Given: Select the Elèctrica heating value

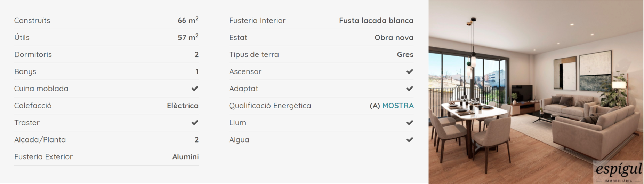Looking at the screenshot, I should coord(183,106).
